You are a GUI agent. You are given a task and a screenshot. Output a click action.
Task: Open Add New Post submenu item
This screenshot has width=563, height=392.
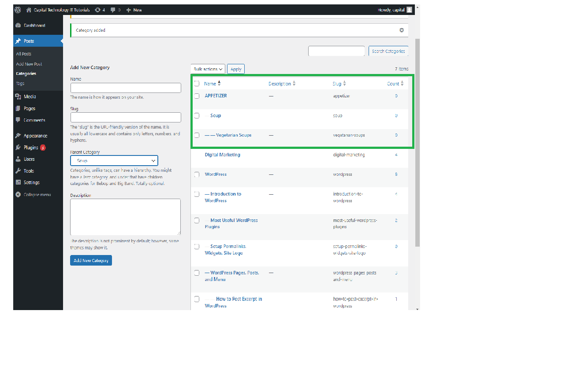tap(29, 64)
